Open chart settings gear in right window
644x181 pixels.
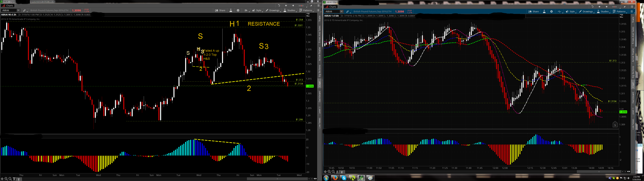pyautogui.click(x=552, y=11)
